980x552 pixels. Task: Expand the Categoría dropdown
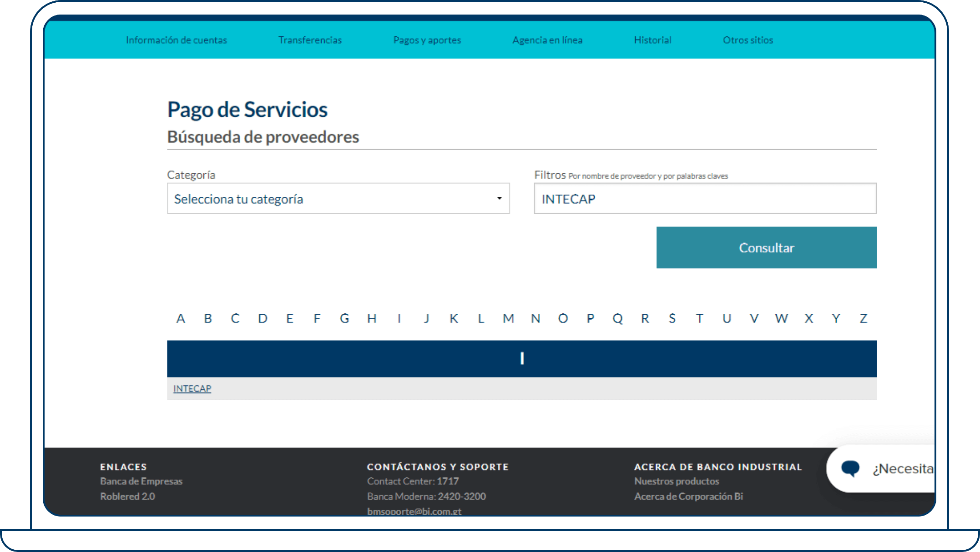pyautogui.click(x=338, y=199)
